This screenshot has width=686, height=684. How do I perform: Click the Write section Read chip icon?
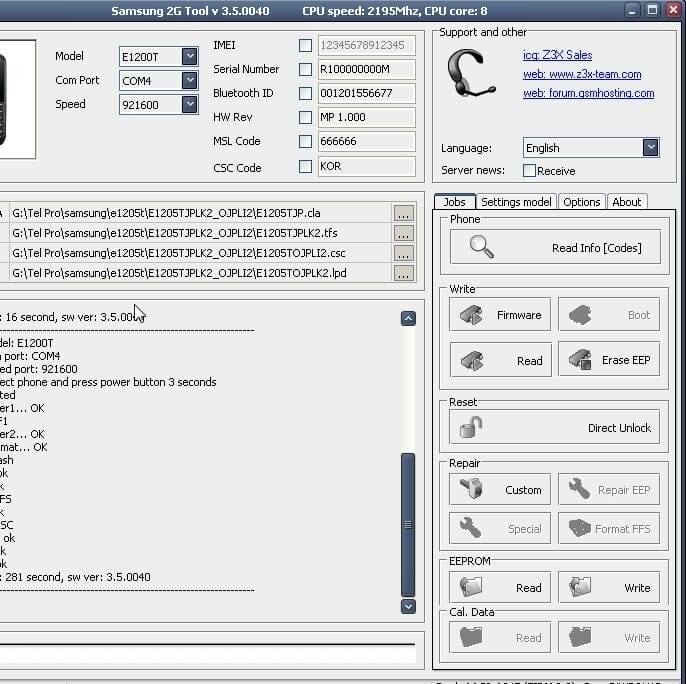point(471,361)
